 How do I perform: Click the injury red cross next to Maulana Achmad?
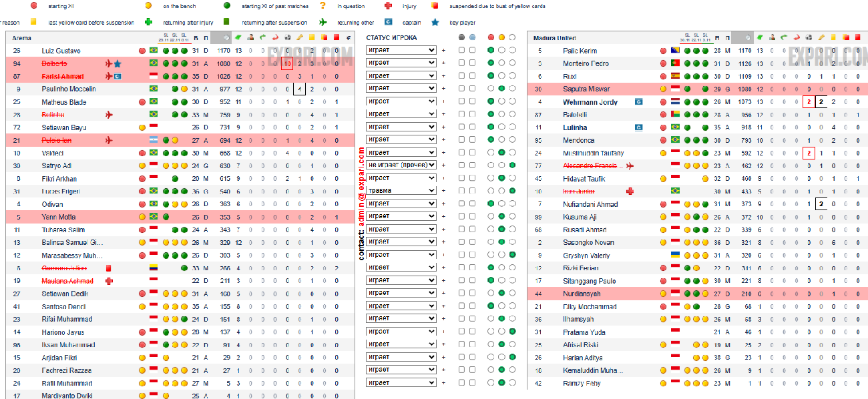point(110,281)
